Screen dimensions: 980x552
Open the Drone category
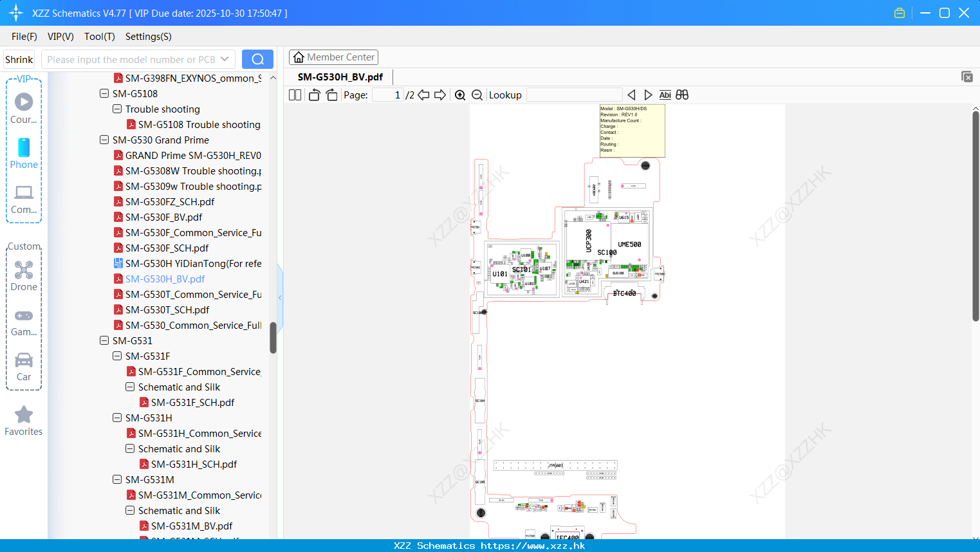pyautogui.click(x=24, y=275)
